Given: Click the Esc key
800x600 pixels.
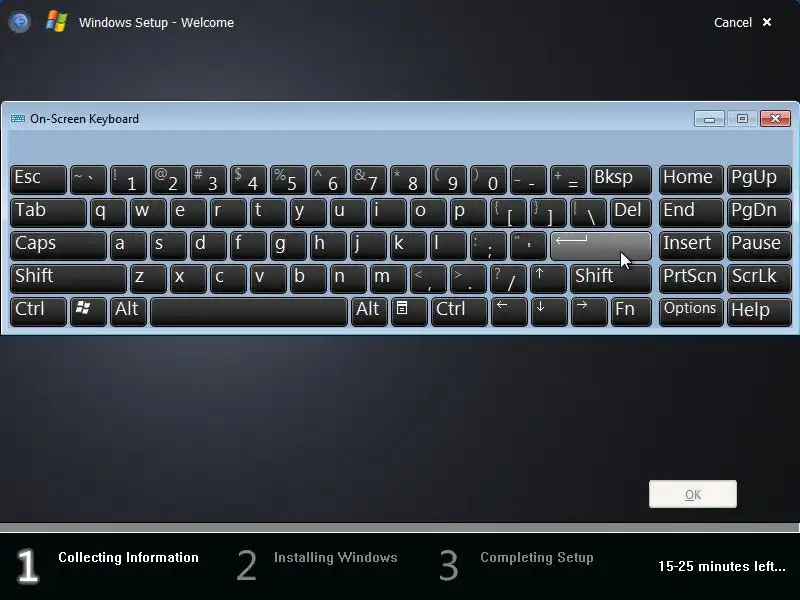Looking at the screenshot, I should 38,180.
